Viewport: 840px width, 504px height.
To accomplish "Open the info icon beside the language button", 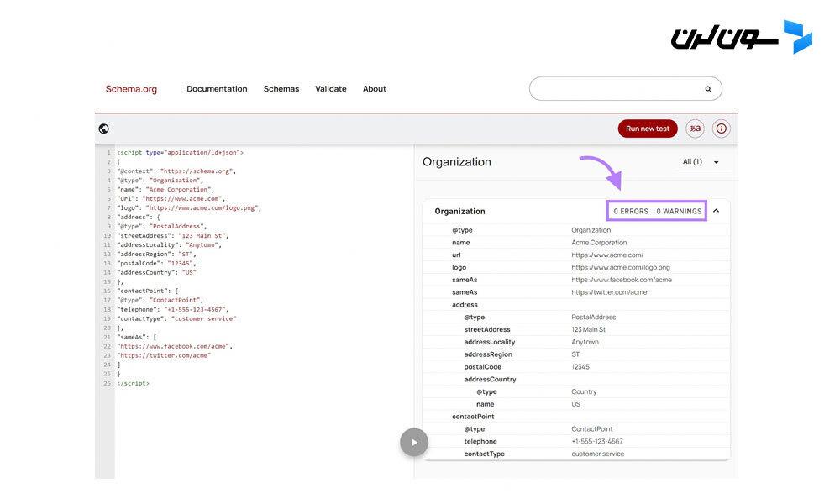I will (721, 129).
